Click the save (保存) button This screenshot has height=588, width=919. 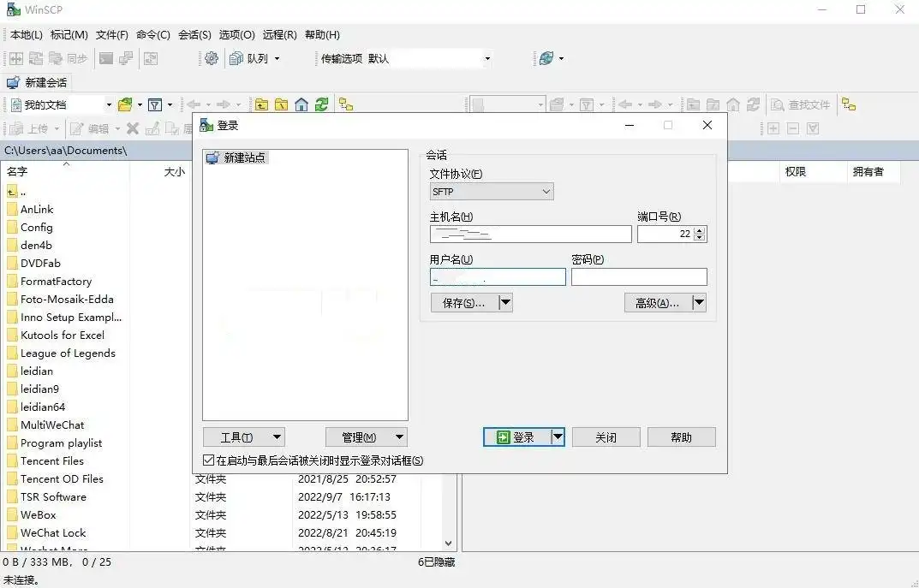[x=464, y=303]
